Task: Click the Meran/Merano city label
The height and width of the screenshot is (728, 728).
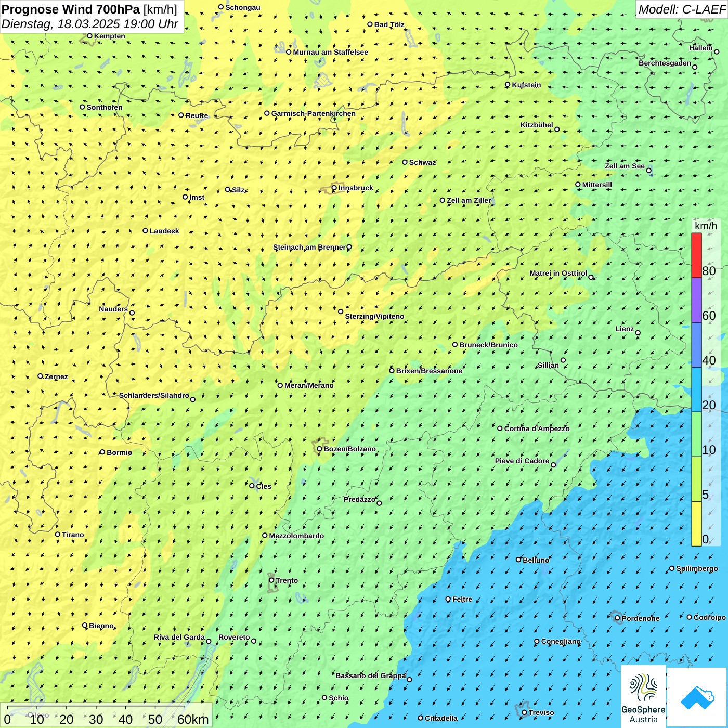Action: point(309,385)
